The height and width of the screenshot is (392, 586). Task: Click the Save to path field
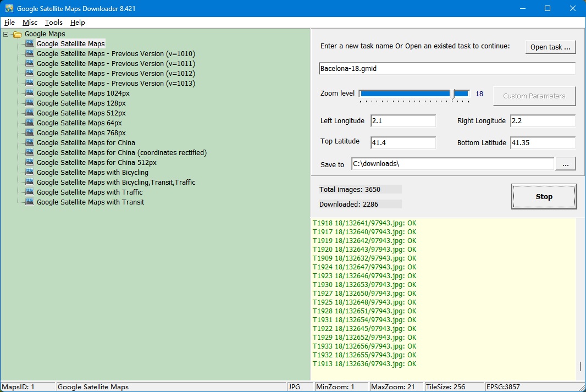click(x=452, y=164)
